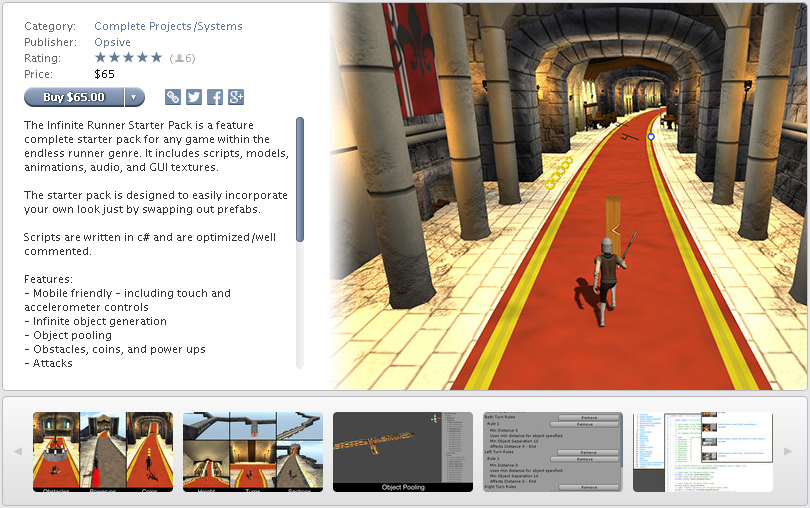Image resolution: width=810 pixels, height=508 pixels.
Task: Click the 'Features:' heading text
Action: point(49,279)
